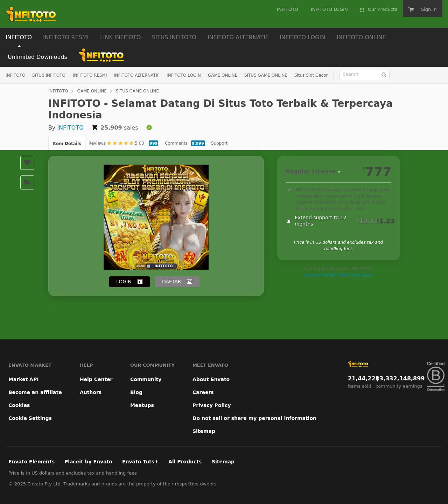This screenshot has height=504, width=448.
Task: Click the Our Products grid icon
Action: [362, 10]
